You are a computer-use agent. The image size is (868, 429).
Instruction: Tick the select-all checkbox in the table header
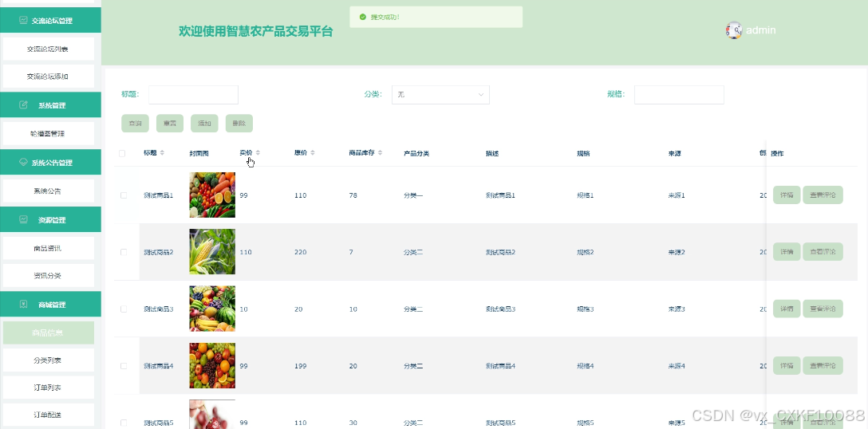pos(122,153)
